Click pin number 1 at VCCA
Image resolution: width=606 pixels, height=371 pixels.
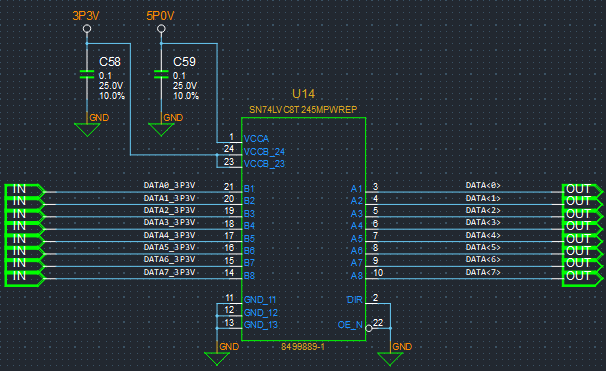[x=232, y=137]
